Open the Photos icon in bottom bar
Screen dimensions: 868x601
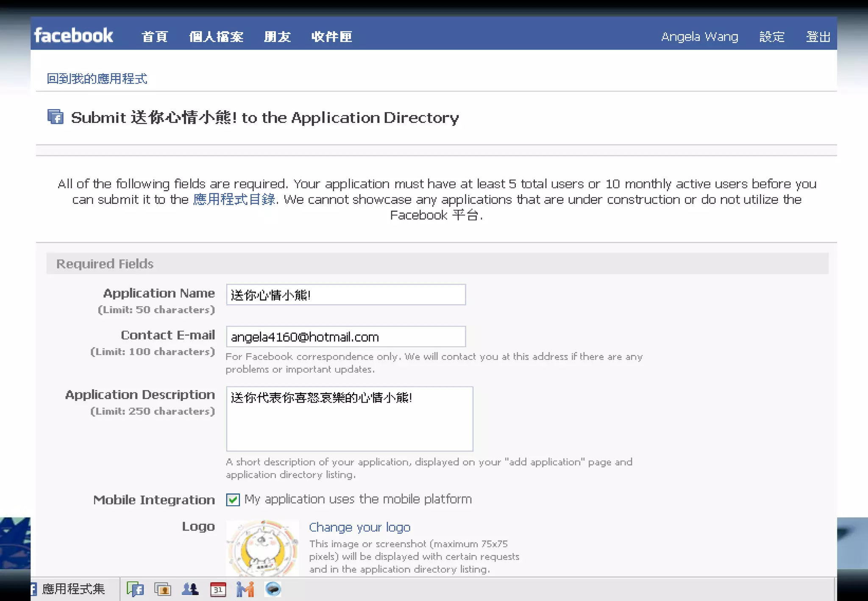[x=162, y=589]
